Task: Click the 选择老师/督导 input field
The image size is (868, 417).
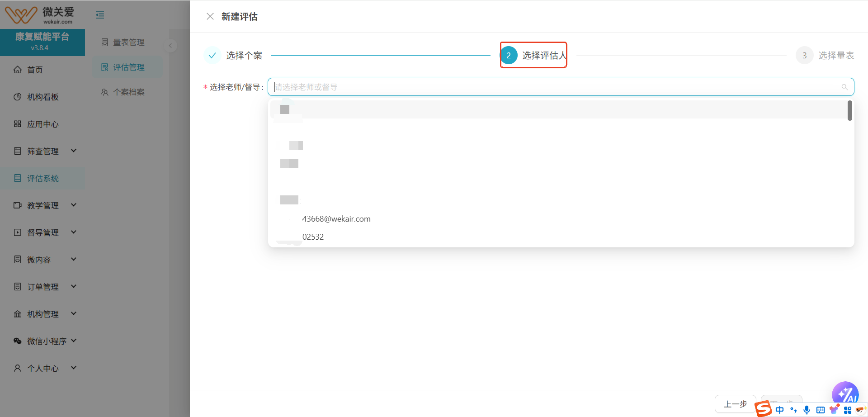Action: (x=556, y=87)
